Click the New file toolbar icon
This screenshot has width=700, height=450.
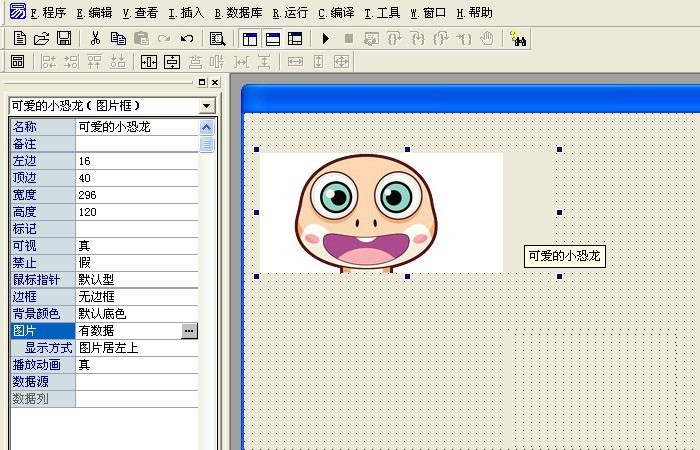[x=19, y=39]
